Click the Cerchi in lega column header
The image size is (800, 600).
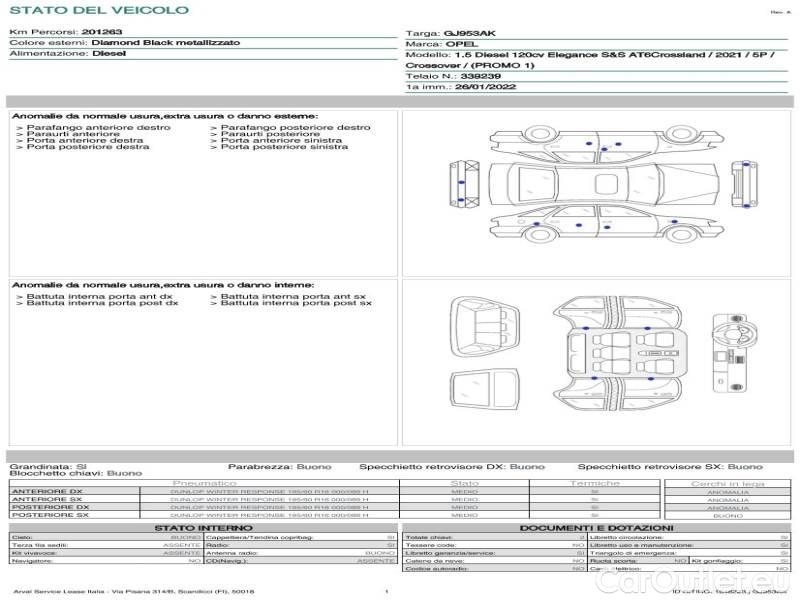coord(728,484)
